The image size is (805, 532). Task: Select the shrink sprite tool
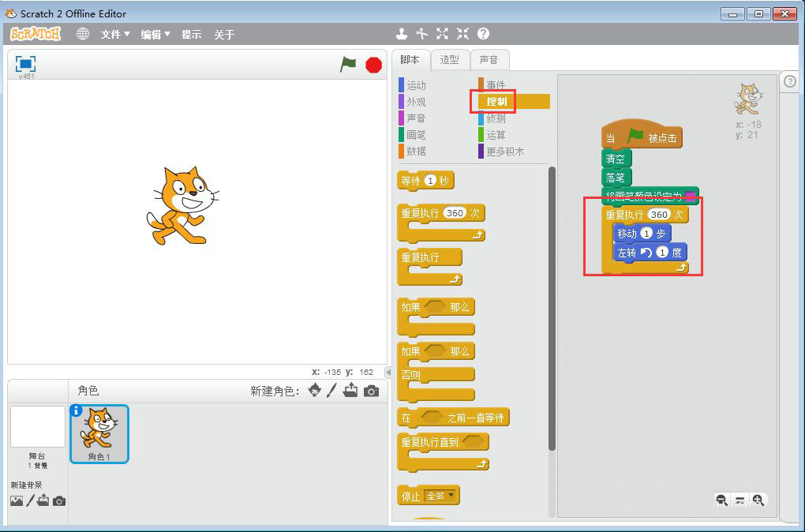tap(462, 34)
